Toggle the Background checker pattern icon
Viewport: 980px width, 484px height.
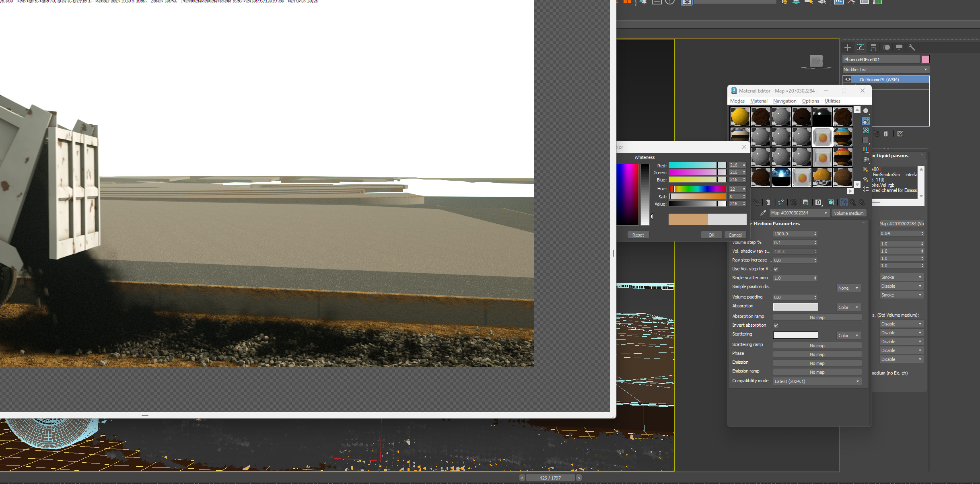pyautogui.click(x=866, y=130)
